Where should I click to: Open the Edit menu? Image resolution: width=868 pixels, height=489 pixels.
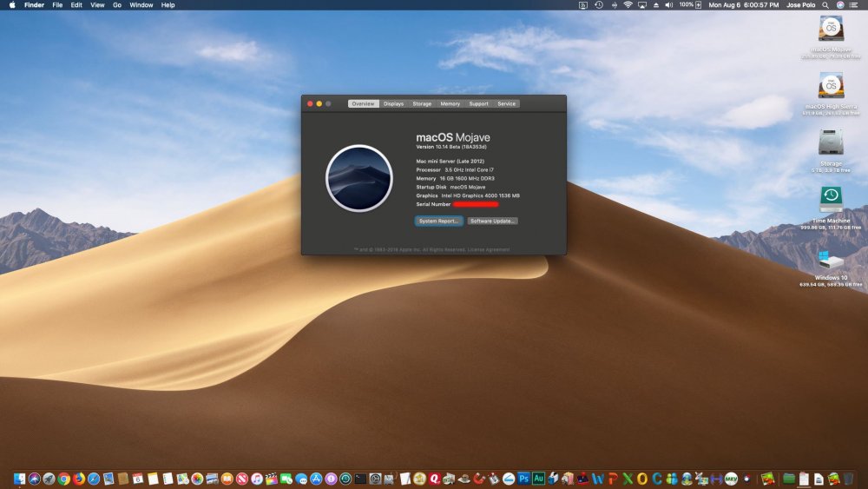click(76, 5)
